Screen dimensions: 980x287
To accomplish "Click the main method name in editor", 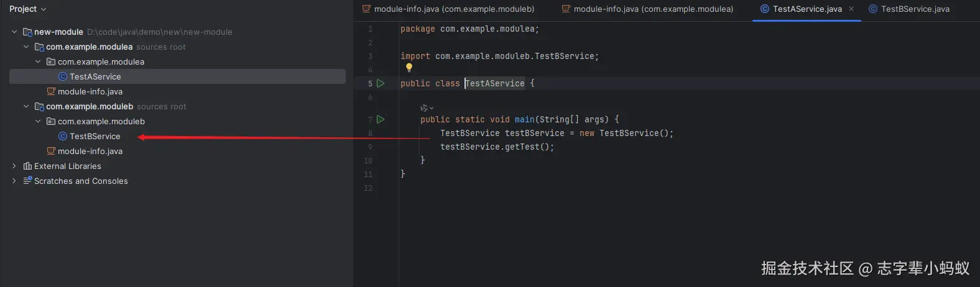I will [525, 119].
